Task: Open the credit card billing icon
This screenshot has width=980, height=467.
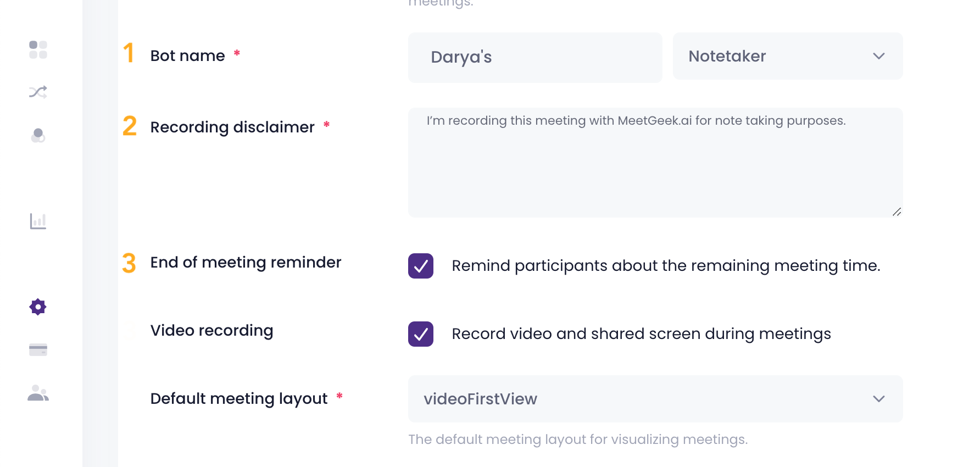Action: [x=38, y=349]
